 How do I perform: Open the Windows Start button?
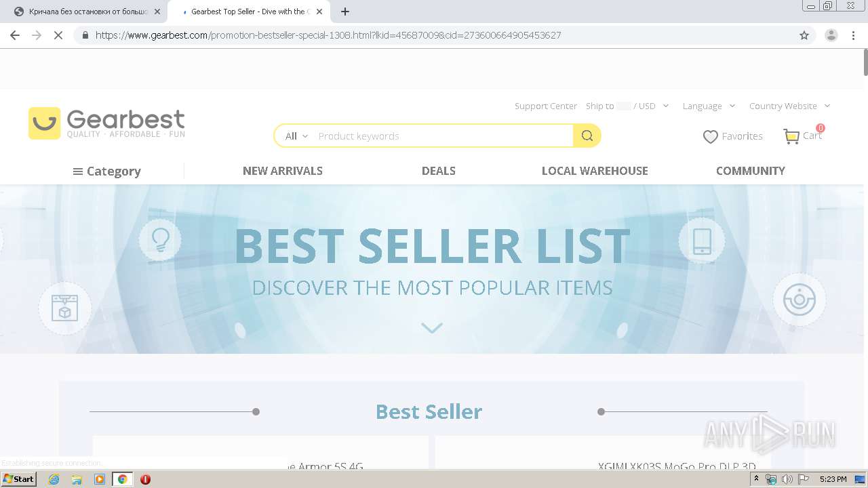pos(18,479)
